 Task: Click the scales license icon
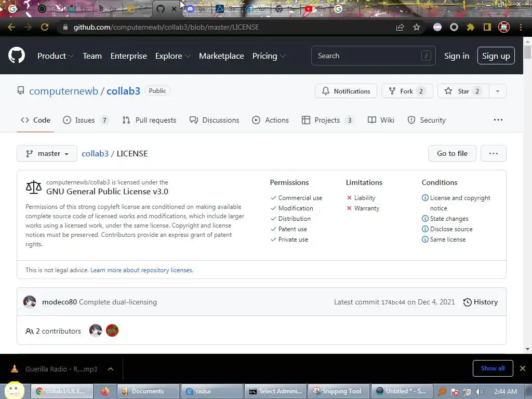click(x=34, y=187)
